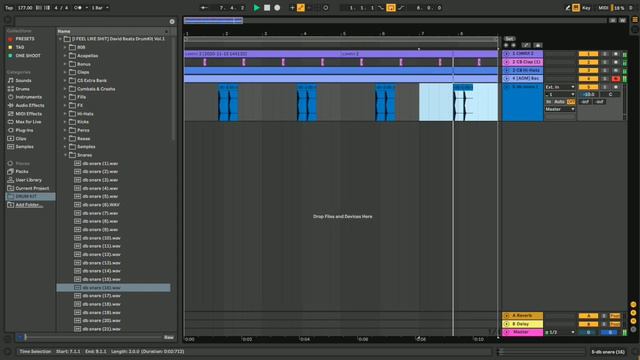Screen dimensions: 640x360
Task: Select db snare (1).wav file
Action: (100, 163)
